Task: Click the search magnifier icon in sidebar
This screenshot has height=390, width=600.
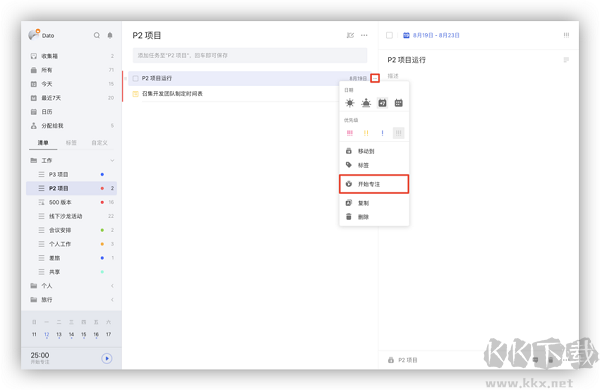Action: point(97,35)
